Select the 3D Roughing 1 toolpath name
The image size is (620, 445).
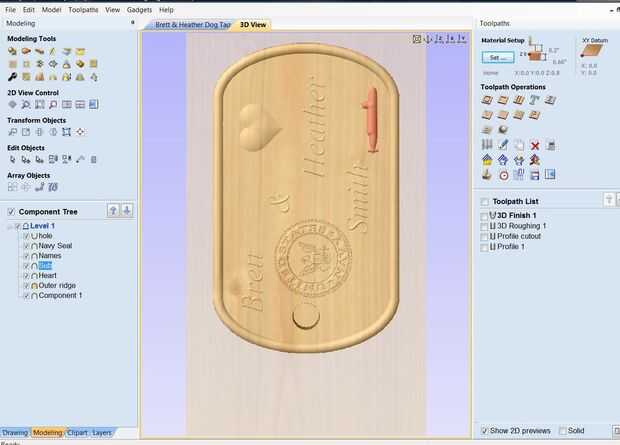pos(522,226)
